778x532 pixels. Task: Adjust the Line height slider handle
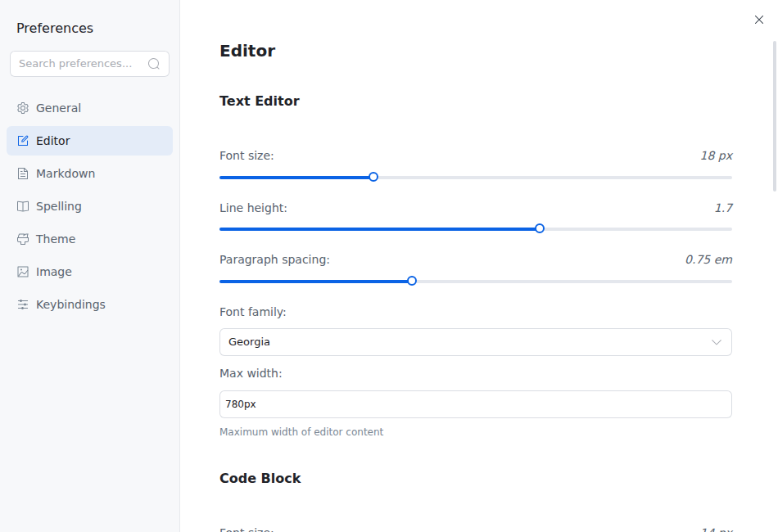click(x=540, y=228)
